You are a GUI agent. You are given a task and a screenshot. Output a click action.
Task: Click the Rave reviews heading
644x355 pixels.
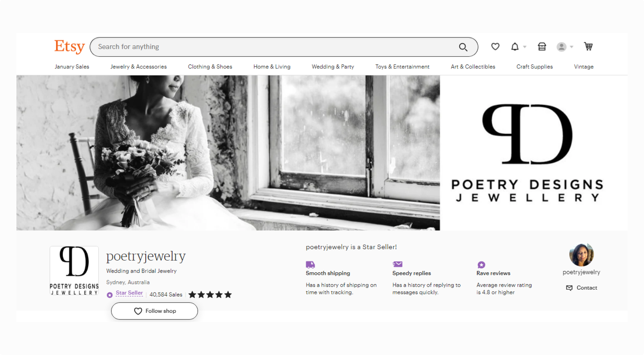(x=493, y=273)
